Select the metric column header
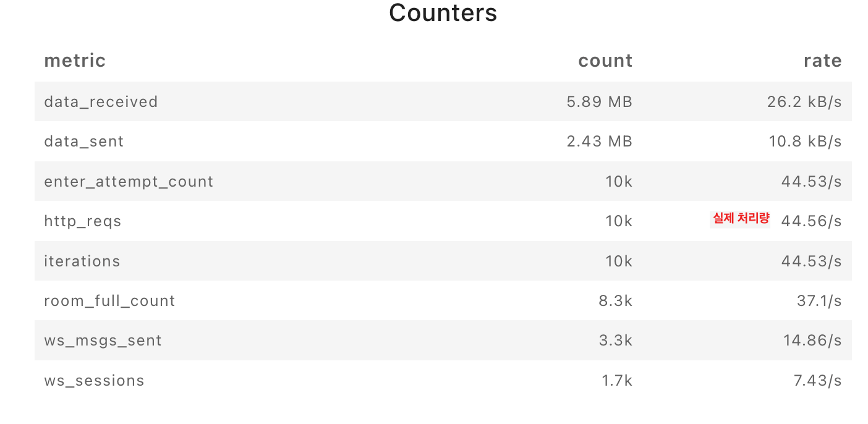Screen dimensions: 868x424 (75, 61)
